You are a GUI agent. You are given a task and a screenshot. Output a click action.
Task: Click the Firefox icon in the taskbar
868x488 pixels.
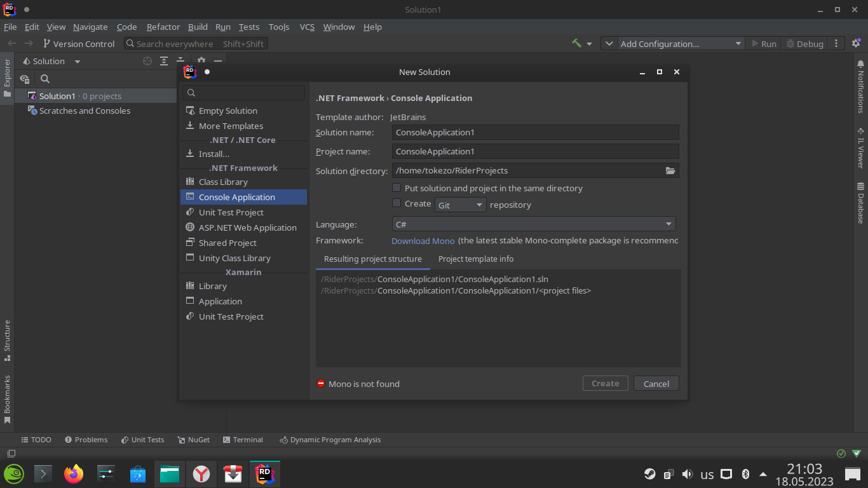pyautogui.click(x=74, y=474)
